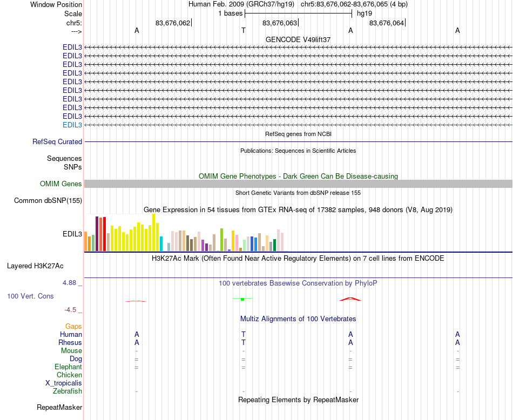Click the green PhyloP conservation square
Viewport: 513px width, 420px height.
point(242,299)
